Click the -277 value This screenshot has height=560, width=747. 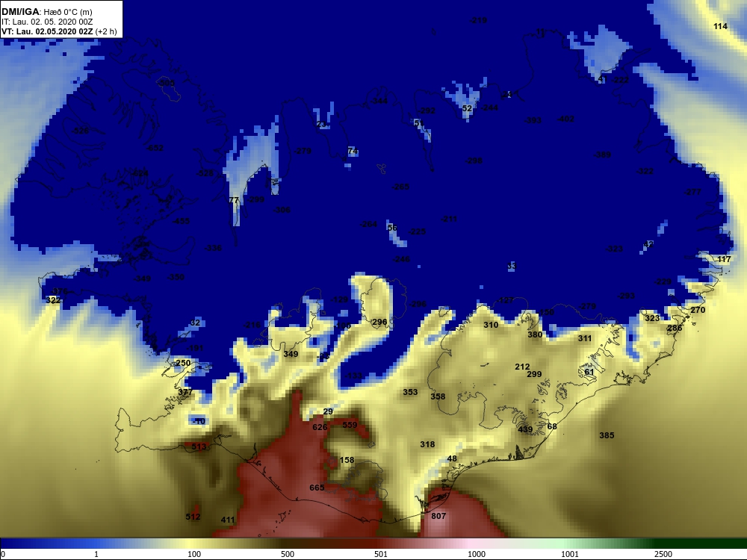pos(692,192)
